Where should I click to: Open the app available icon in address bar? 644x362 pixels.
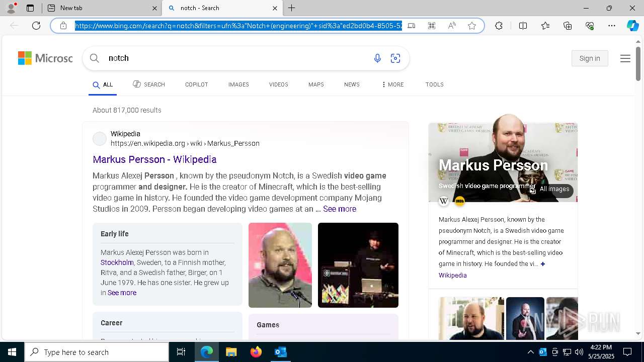412,26
